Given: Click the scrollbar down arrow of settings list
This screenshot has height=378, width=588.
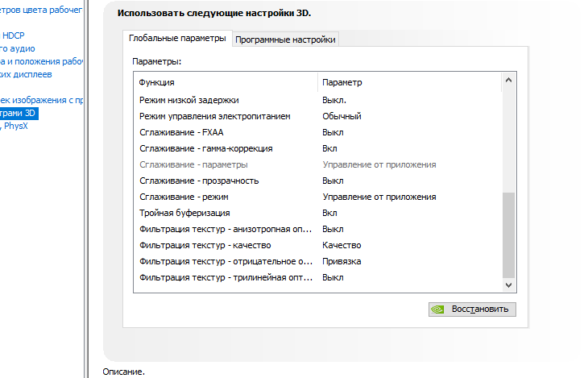Looking at the screenshot, I should pyautogui.click(x=508, y=285).
